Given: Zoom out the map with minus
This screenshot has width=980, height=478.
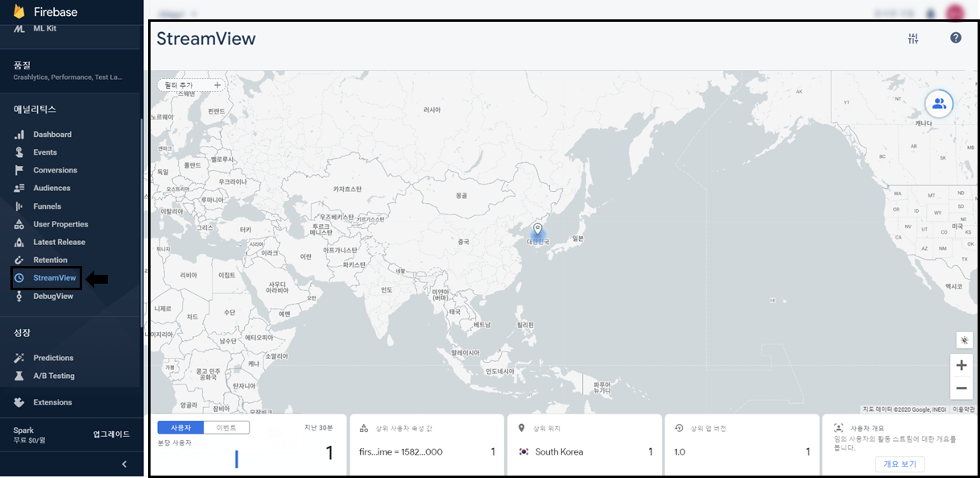Looking at the screenshot, I should [961, 389].
